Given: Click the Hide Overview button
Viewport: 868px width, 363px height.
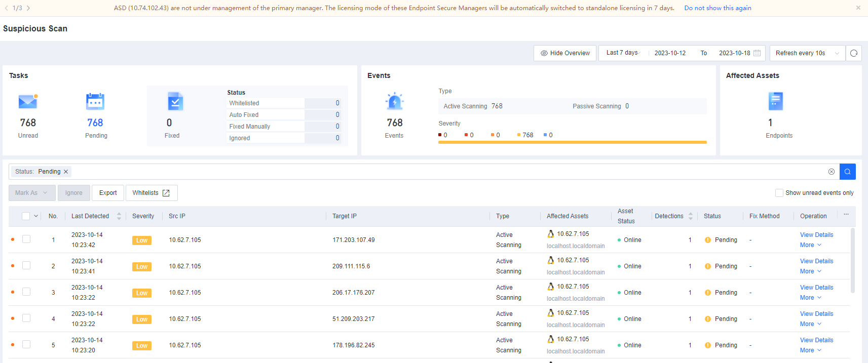Looking at the screenshot, I should point(565,53).
